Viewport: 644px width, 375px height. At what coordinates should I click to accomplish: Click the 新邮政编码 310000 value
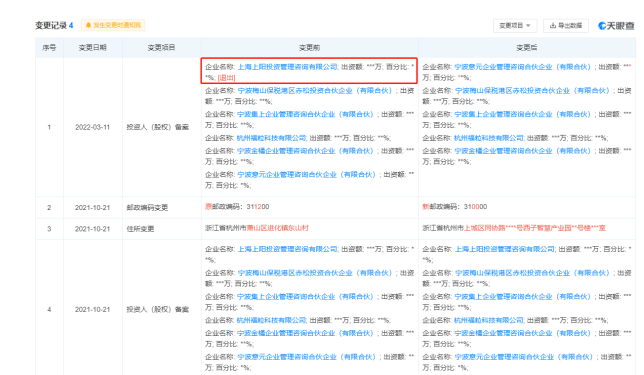click(x=455, y=207)
